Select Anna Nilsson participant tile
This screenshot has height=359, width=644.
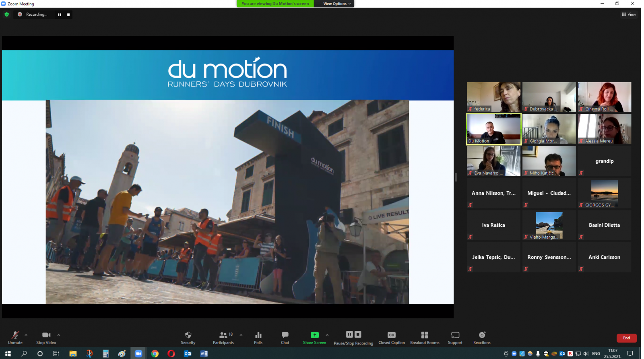point(493,193)
